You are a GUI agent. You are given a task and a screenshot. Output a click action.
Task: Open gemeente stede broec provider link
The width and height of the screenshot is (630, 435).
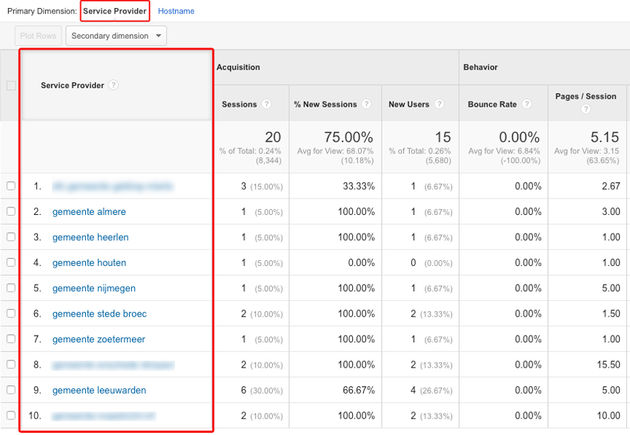click(99, 314)
